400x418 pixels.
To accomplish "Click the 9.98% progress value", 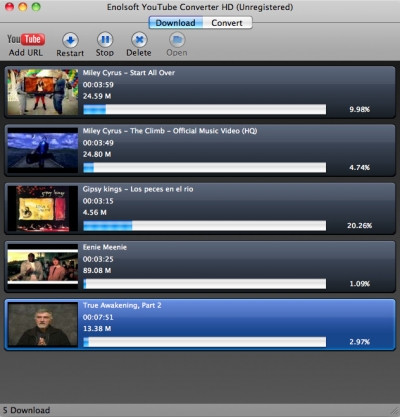I will click(360, 109).
